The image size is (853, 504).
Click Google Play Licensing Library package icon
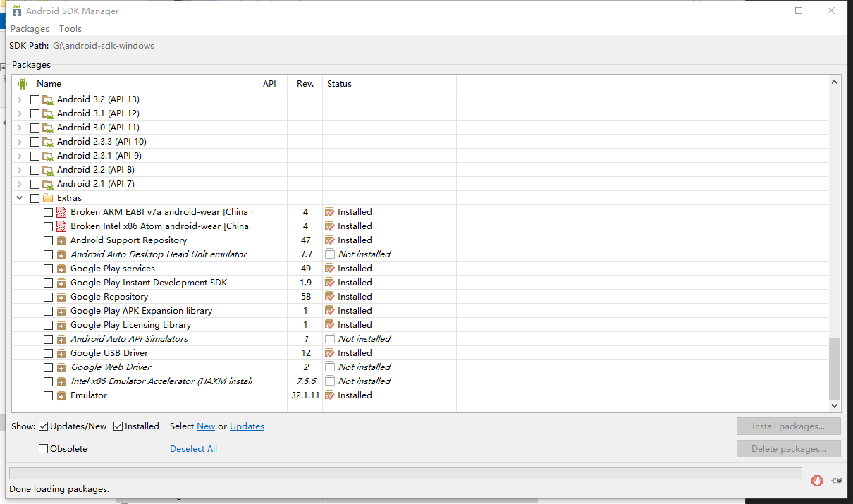(61, 325)
